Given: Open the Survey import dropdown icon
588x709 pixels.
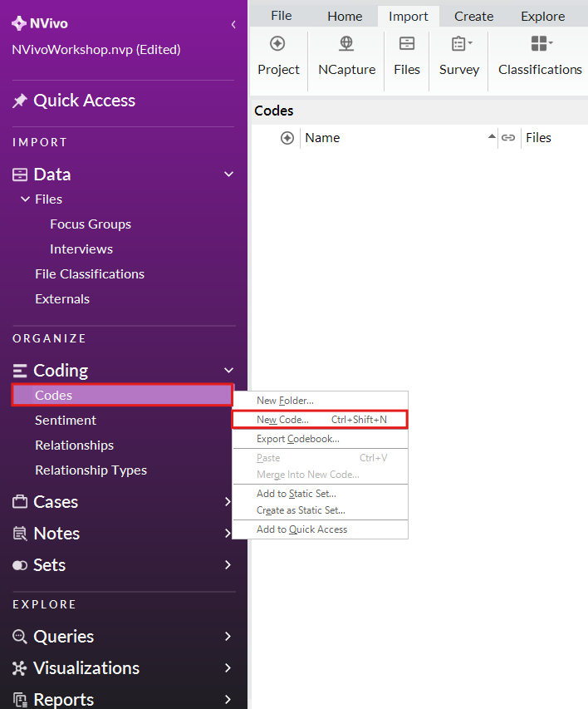Looking at the screenshot, I should coord(462,44).
